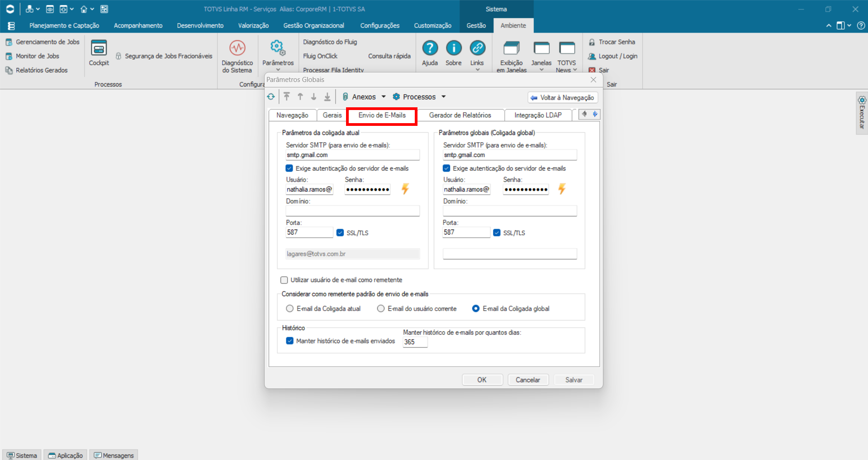This screenshot has height=460, width=868.
Task: Select E-mail da Coligada atual radio
Action: [x=290, y=309]
